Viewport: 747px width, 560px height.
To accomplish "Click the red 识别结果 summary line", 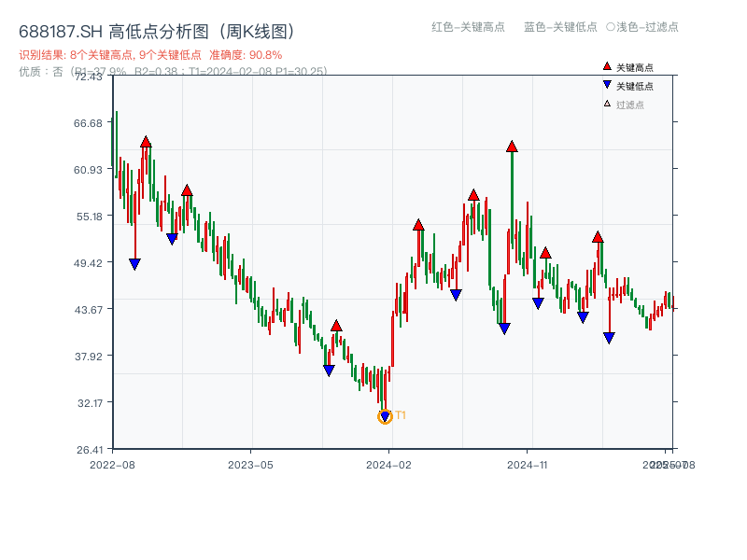I will [x=150, y=55].
